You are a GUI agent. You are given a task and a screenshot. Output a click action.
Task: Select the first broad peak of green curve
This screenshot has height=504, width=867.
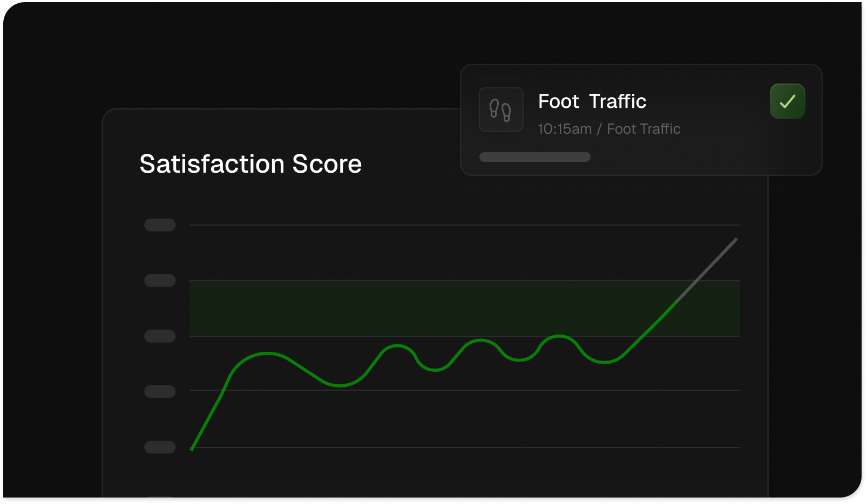[267, 353]
